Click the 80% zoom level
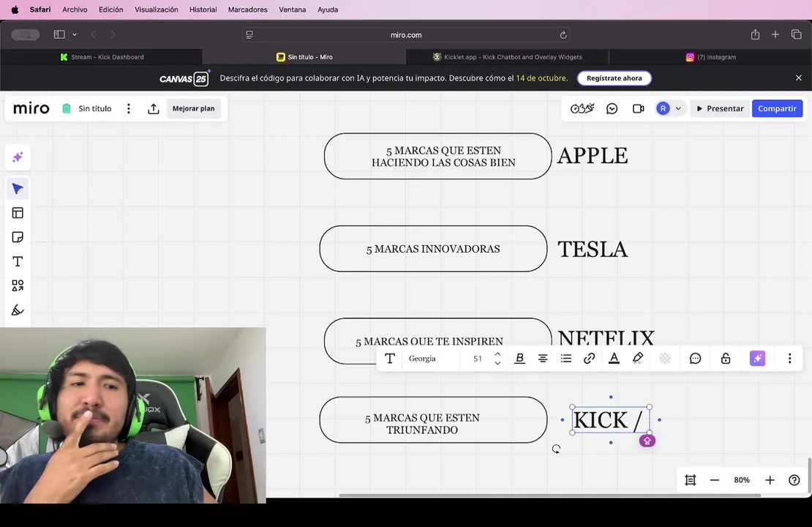The height and width of the screenshot is (527, 812). coord(742,480)
